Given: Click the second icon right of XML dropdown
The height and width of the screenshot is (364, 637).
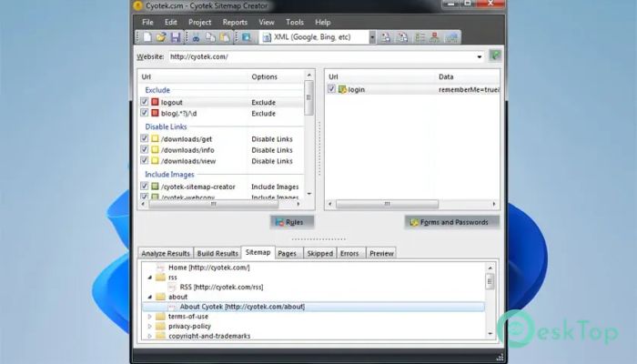Looking at the screenshot, I should [402, 37].
